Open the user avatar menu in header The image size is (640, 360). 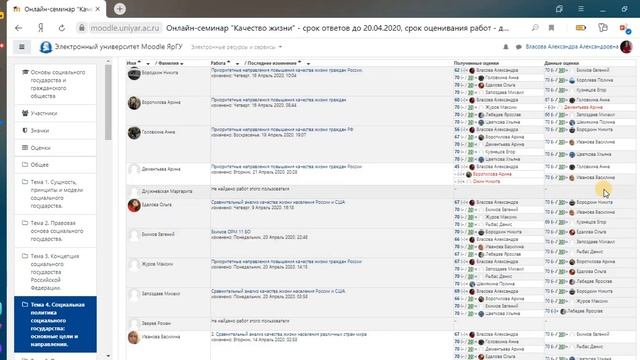click(626, 47)
